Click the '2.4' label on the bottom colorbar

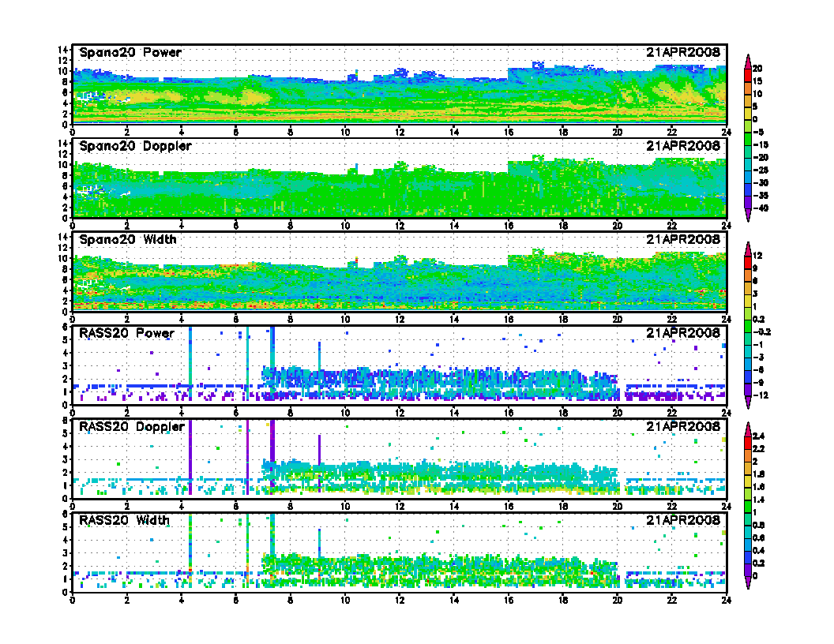click(x=758, y=436)
